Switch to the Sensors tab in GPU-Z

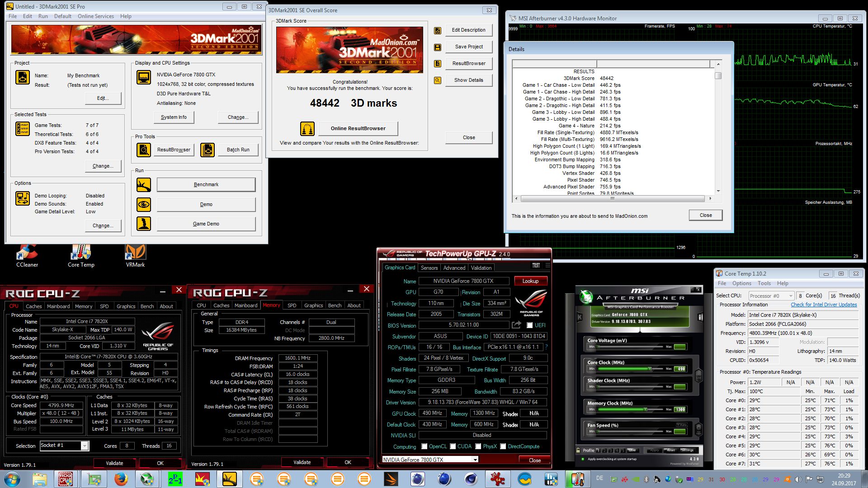coord(429,268)
